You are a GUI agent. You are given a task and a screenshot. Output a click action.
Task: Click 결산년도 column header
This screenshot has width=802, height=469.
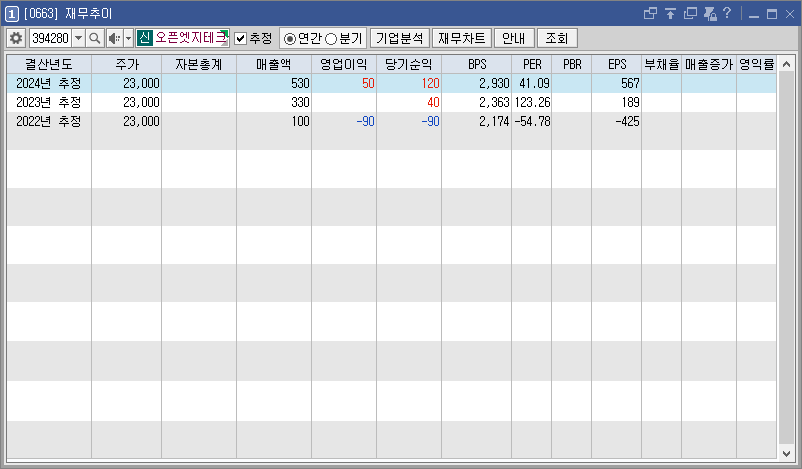pyautogui.click(x=49, y=64)
